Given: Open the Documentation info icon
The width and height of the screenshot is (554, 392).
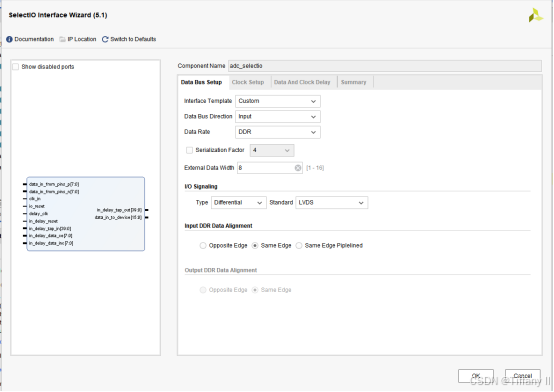Looking at the screenshot, I should pyautogui.click(x=9, y=39).
